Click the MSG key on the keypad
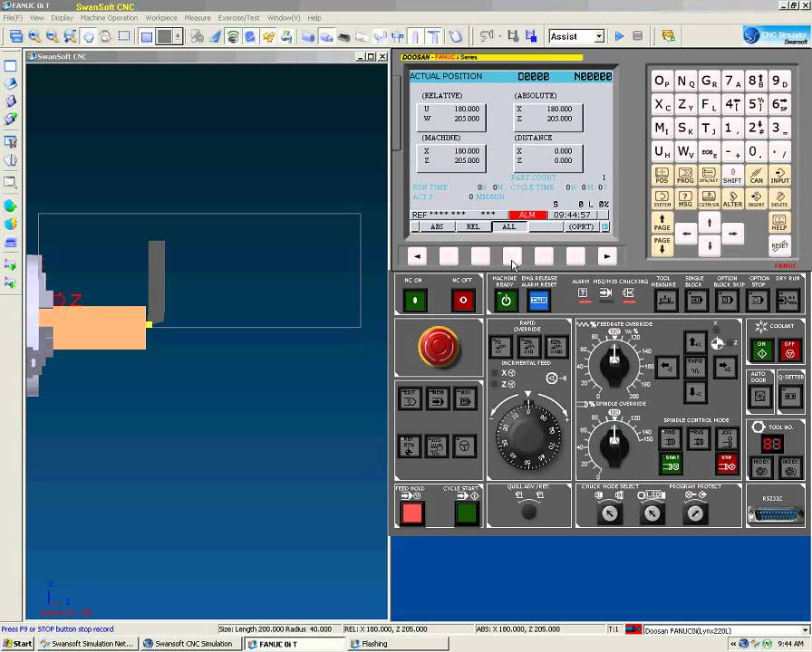Viewport: 812px width, 652px height. (685, 198)
